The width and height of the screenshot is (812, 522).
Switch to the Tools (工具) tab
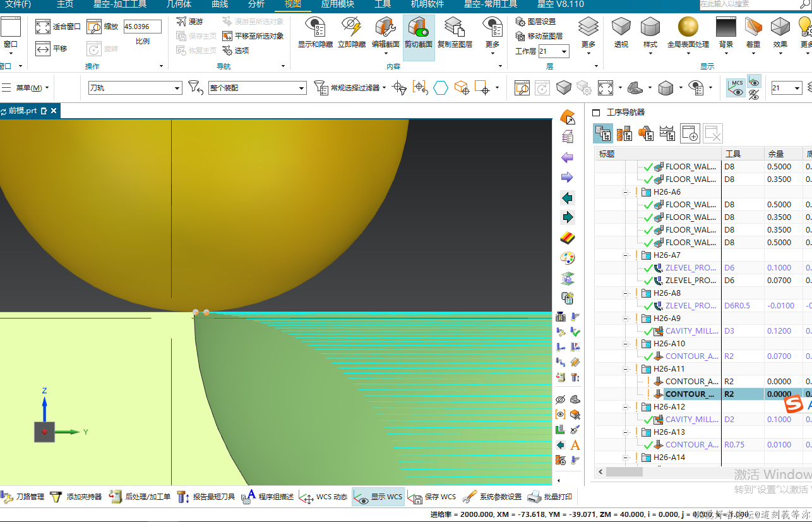coord(383,4)
